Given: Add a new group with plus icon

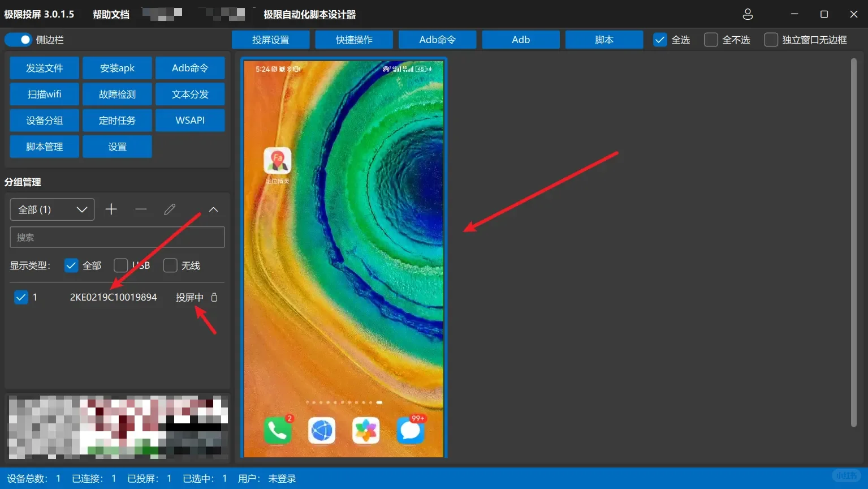Looking at the screenshot, I should click(111, 209).
